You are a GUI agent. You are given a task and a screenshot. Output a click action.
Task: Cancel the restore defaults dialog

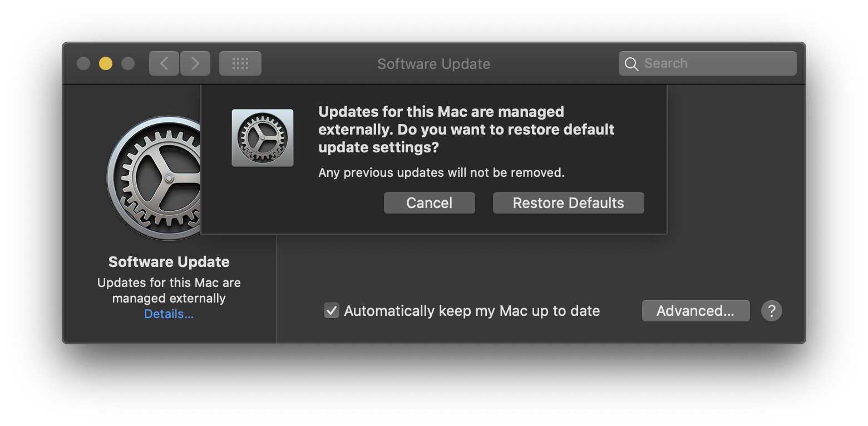coord(430,203)
